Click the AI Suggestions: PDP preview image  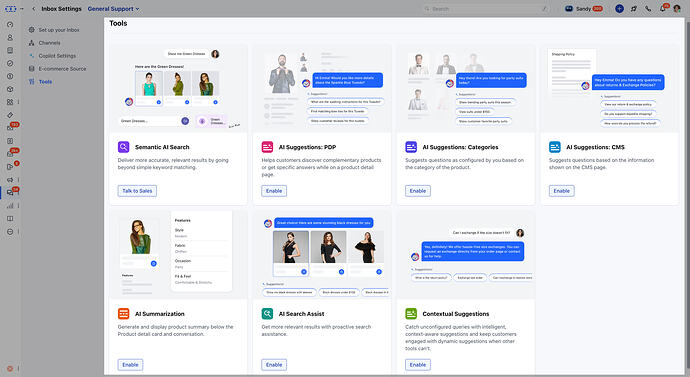[322, 88]
